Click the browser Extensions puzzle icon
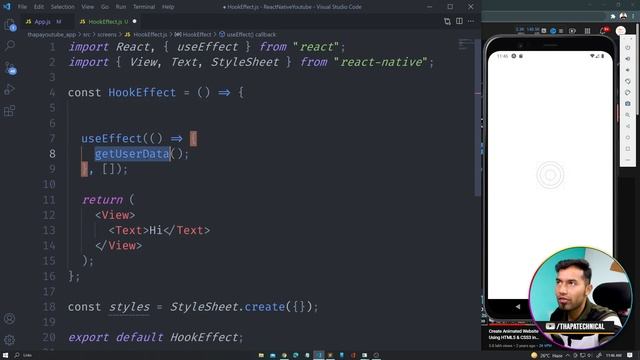This screenshot has height=360, width=640. (613, 16)
